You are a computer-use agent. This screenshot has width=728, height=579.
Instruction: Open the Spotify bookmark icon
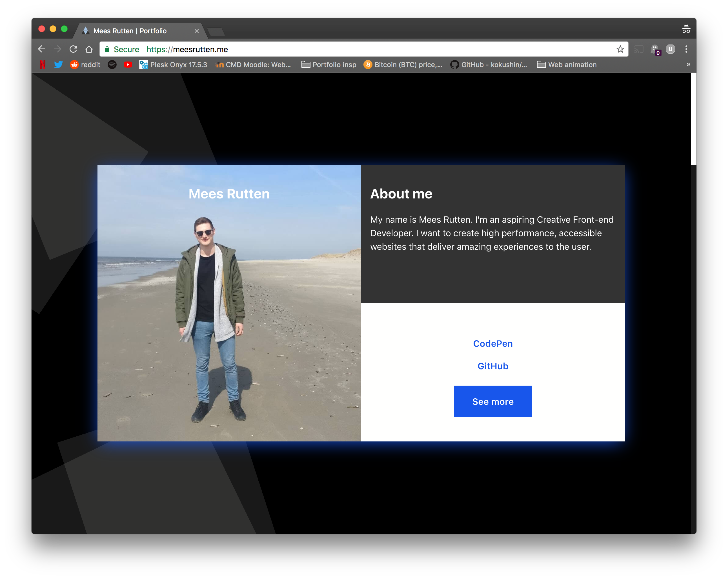(112, 65)
